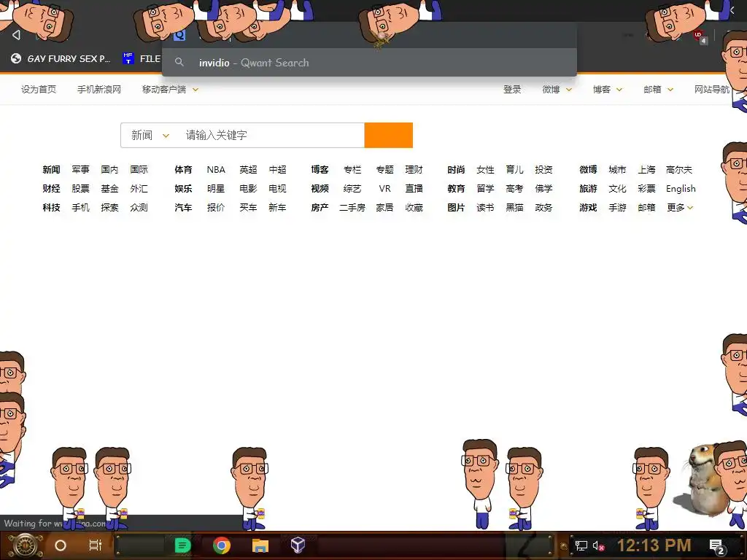The width and height of the screenshot is (747, 560).
Task: Open the 房产 channel link
Action: pos(320,208)
